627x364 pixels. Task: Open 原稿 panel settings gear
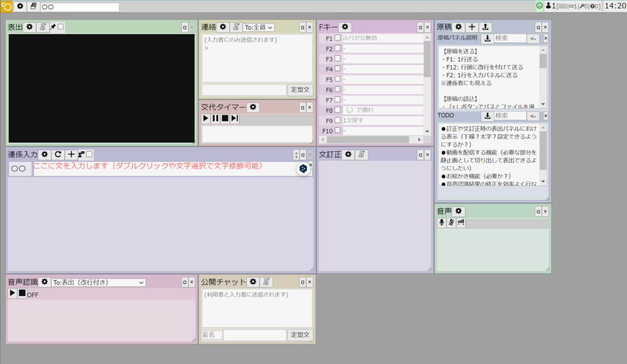click(459, 27)
